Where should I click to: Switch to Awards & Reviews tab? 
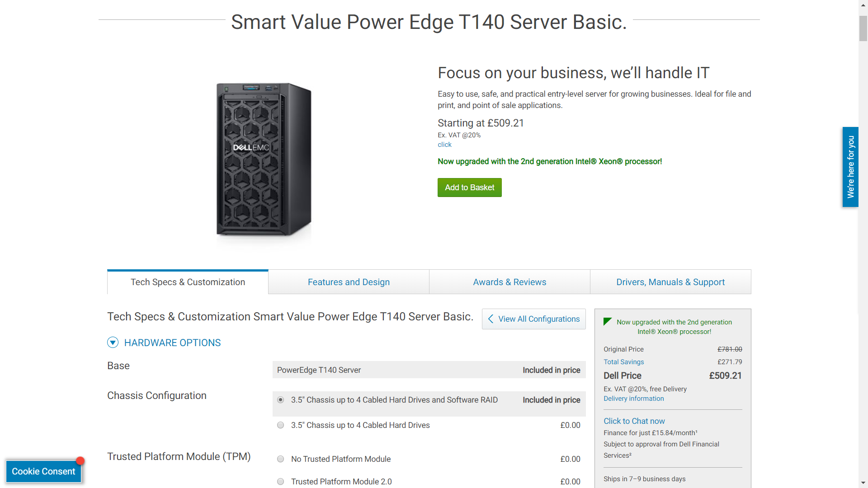tap(509, 282)
